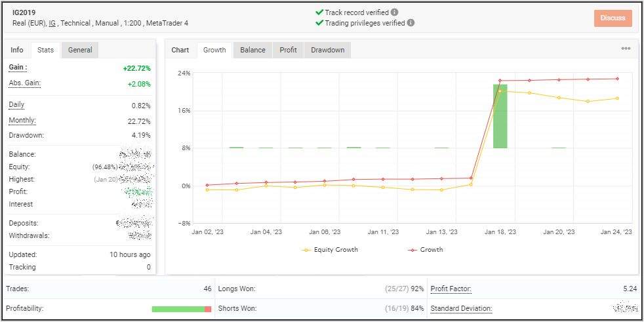Screen dimensions: 644x322
Task: Click green checkmark next to Trading privileges verified
Action: [319, 23]
